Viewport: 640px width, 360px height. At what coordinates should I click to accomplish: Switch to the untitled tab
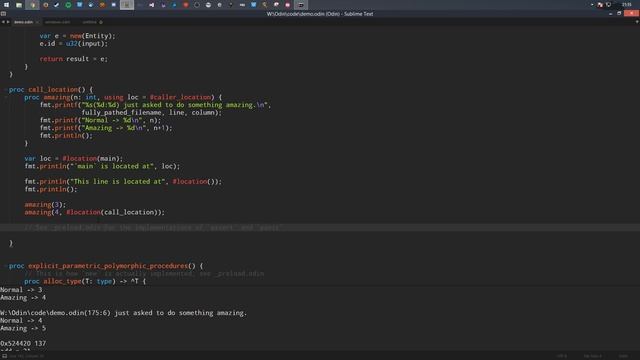point(89,22)
